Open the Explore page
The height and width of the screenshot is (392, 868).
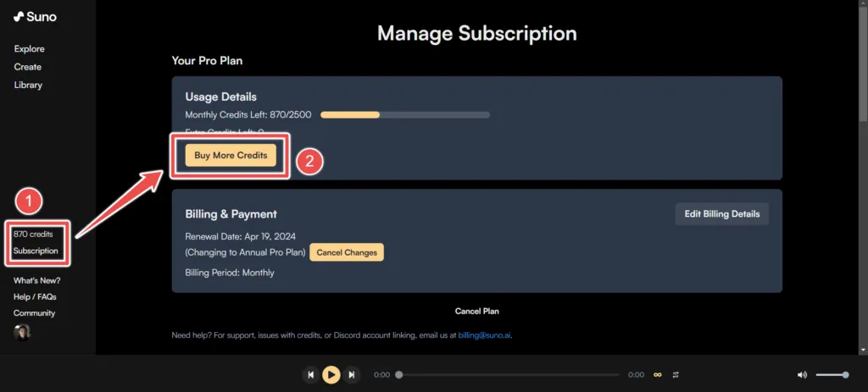click(x=29, y=49)
